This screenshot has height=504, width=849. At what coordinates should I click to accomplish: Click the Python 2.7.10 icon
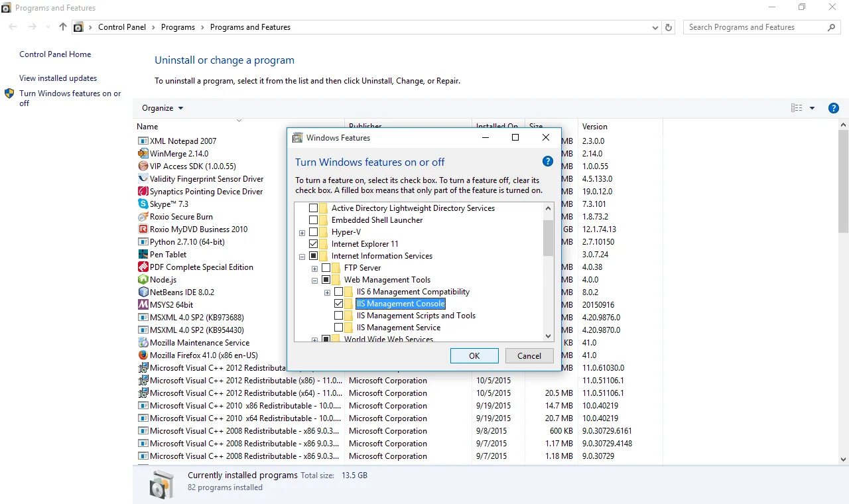(x=143, y=242)
